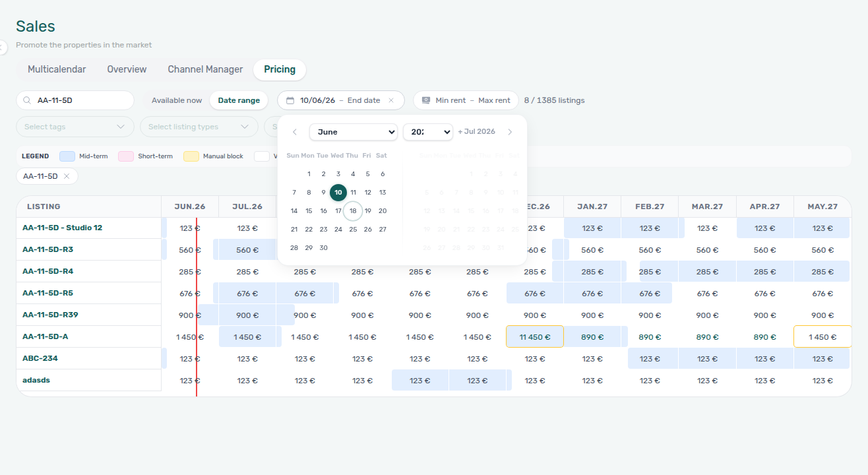Screen dimensions: 868x475
Task: Go to previous month in calendar
Action: [295, 132]
